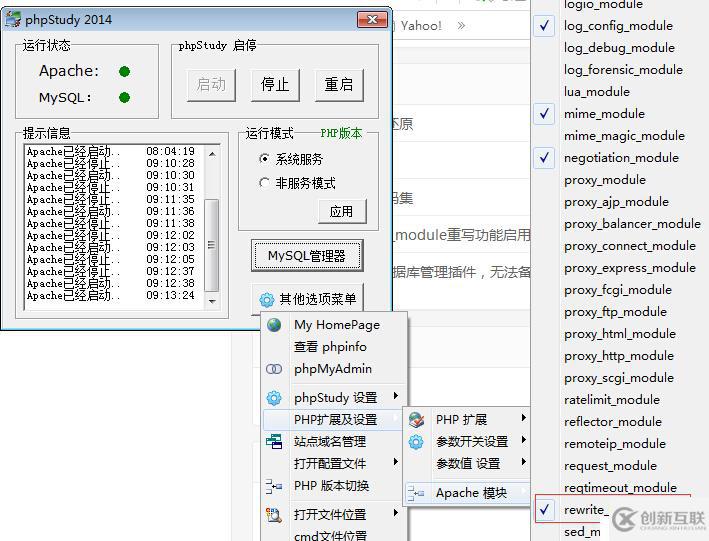Click the 停止 button
The image size is (709, 541).
tap(275, 85)
